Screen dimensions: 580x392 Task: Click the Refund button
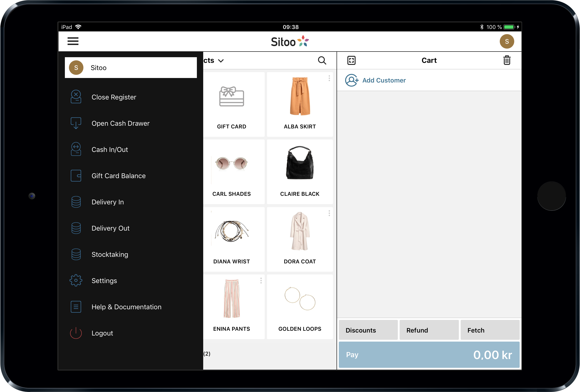coord(429,330)
